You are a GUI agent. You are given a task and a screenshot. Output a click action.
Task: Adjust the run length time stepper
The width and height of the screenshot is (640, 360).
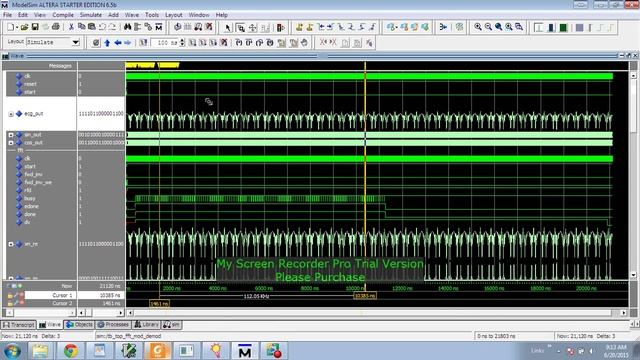[182, 42]
